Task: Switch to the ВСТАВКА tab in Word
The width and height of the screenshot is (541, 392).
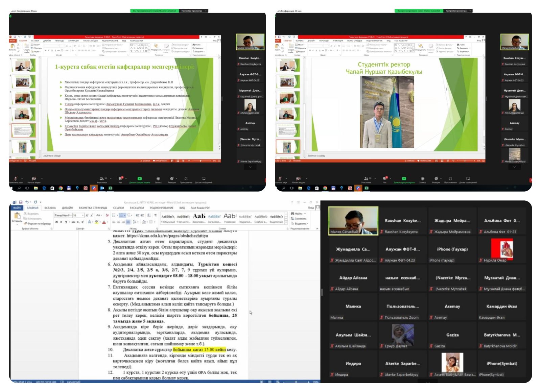Action: click(50, 208)
